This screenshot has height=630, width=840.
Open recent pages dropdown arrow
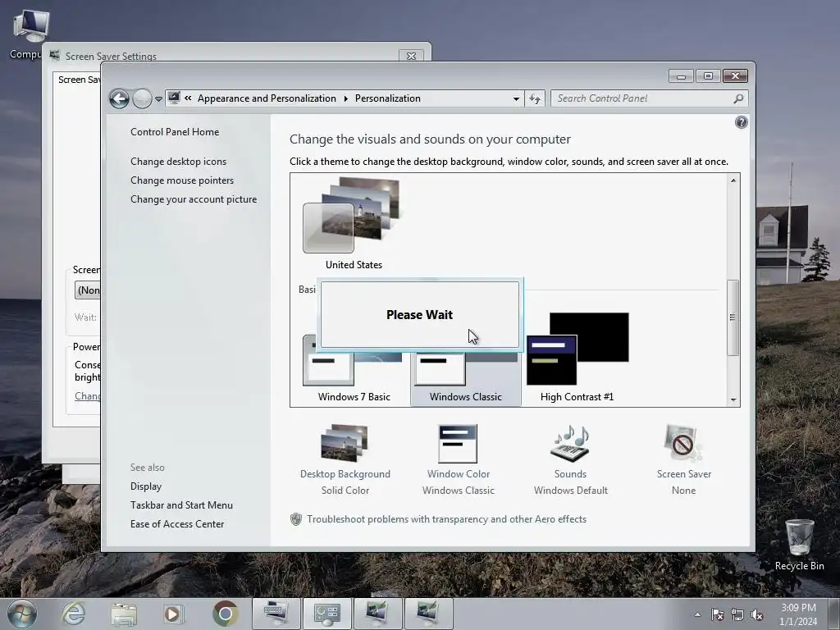(158, 99)
